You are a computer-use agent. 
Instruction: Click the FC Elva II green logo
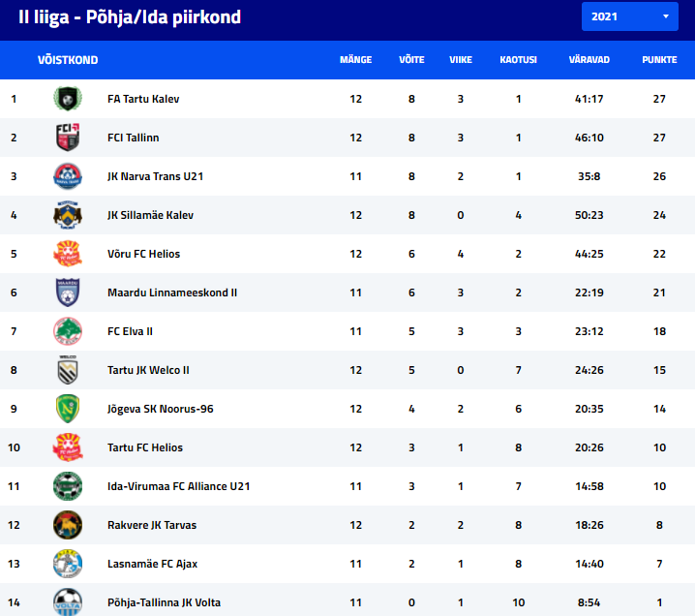point(68,331)
